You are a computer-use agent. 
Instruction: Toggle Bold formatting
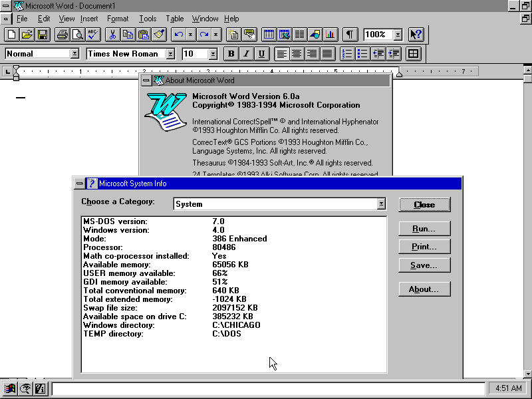point(231,54)
